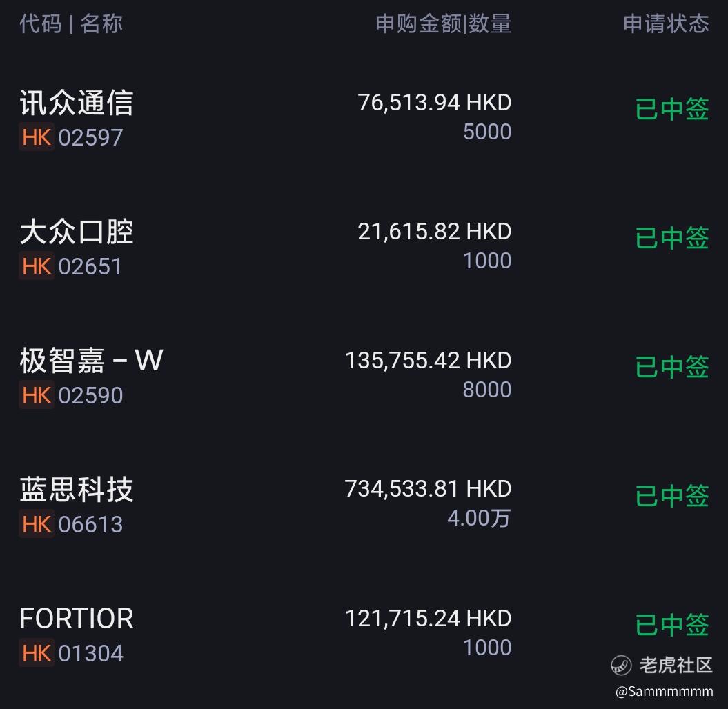Click the HK market badge beside 02597

pyautogui.click(x=37, y=137)
